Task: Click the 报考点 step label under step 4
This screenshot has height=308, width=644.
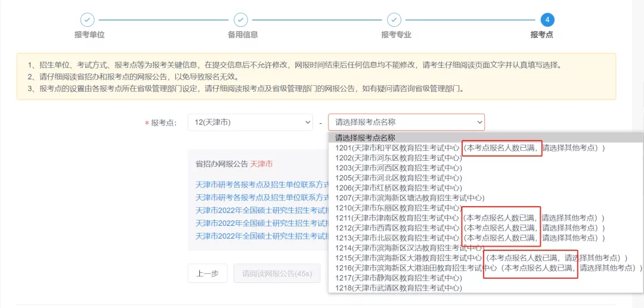Action: [x=541, y=35]
